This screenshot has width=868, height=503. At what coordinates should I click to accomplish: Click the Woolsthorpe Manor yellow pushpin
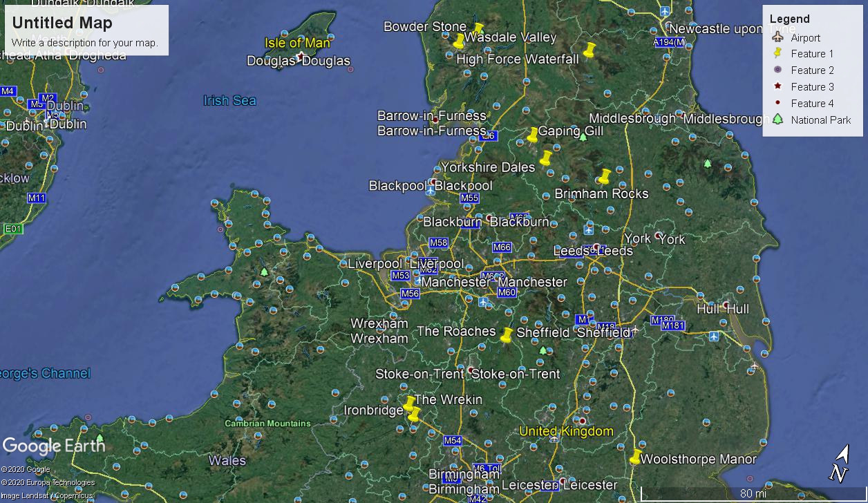pyautogui.click(x=635, y=457)
